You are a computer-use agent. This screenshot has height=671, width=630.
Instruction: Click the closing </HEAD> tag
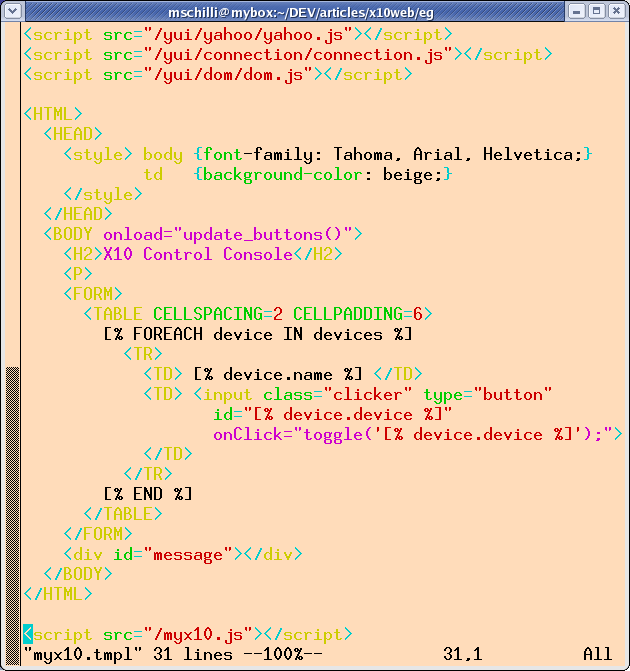coord(78,214)
